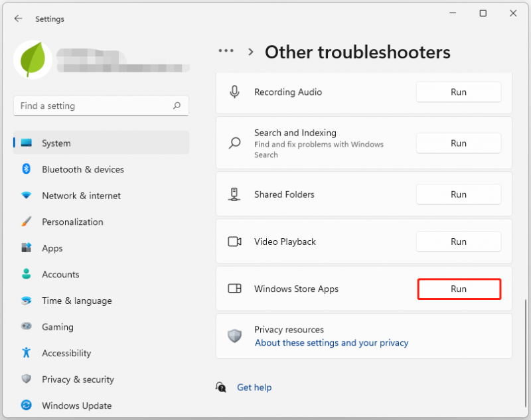Click the Search and Indexing title text
This screenshot has width=531, height=420.
coord(295,133)
